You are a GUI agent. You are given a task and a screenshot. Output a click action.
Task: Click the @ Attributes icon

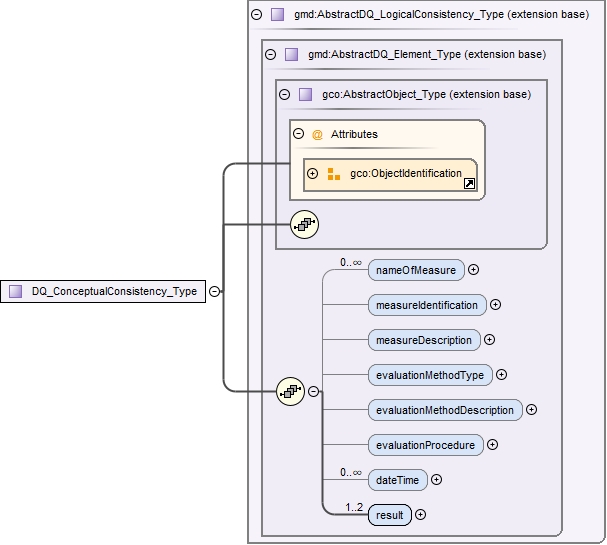(x=317, y=134)
